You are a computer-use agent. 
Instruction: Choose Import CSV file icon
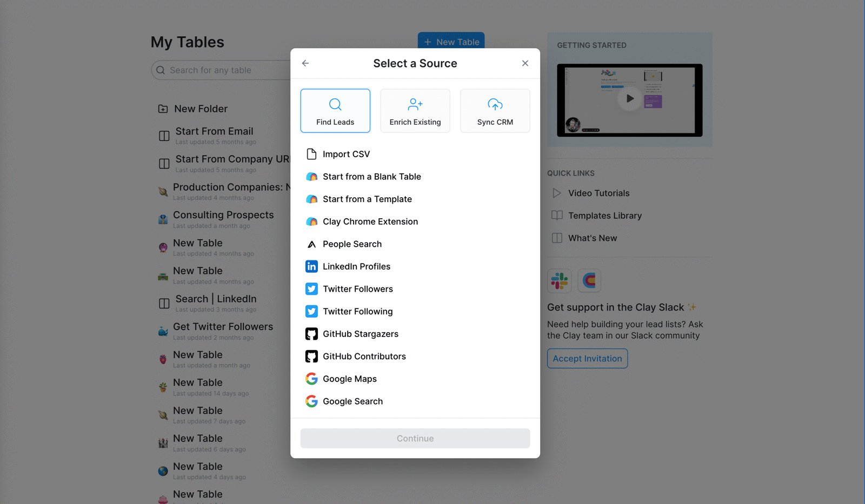click(311, 154)
